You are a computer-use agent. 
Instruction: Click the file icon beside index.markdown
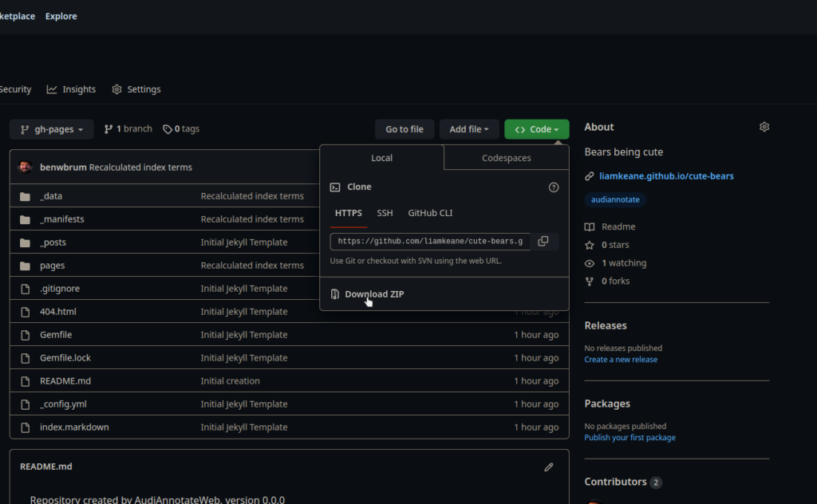pyautogui.click(x=25, y=427)
